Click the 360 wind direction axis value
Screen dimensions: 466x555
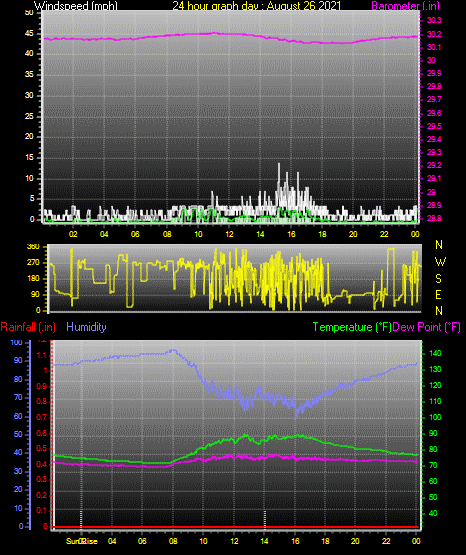pyautogui.click(x=33, y=247)
